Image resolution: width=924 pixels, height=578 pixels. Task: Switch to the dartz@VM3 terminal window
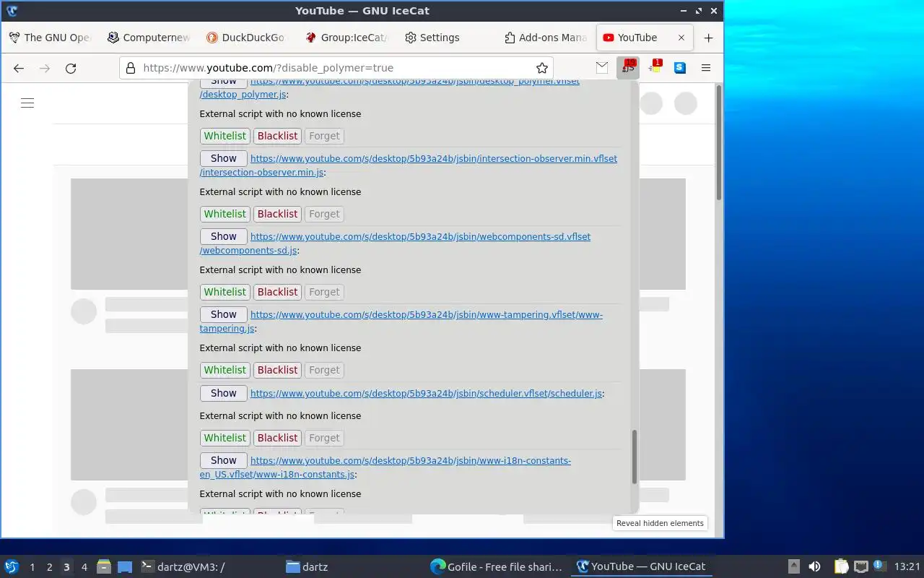(x=183, y=566)
